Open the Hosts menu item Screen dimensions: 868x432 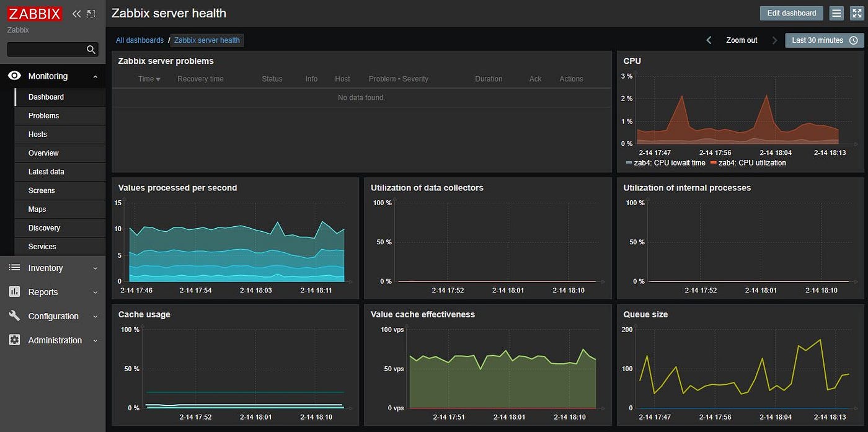coord(60,134)
